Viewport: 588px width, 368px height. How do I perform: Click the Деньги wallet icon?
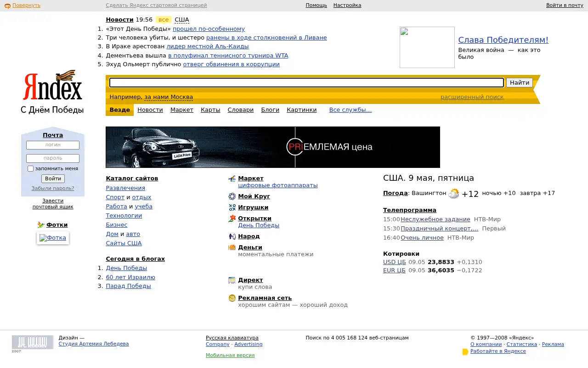(x=232, y=247)
